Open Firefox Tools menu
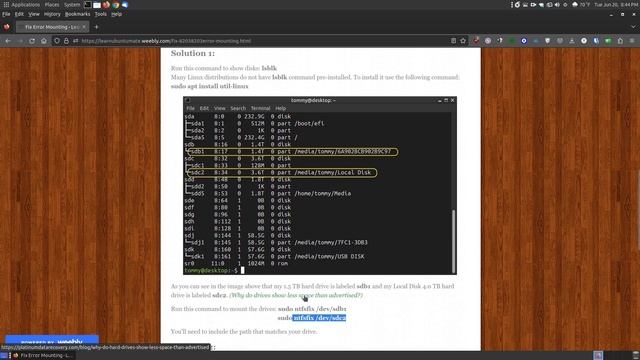Image resolution: width=640 pixels, height=360 pixels. 101,14
